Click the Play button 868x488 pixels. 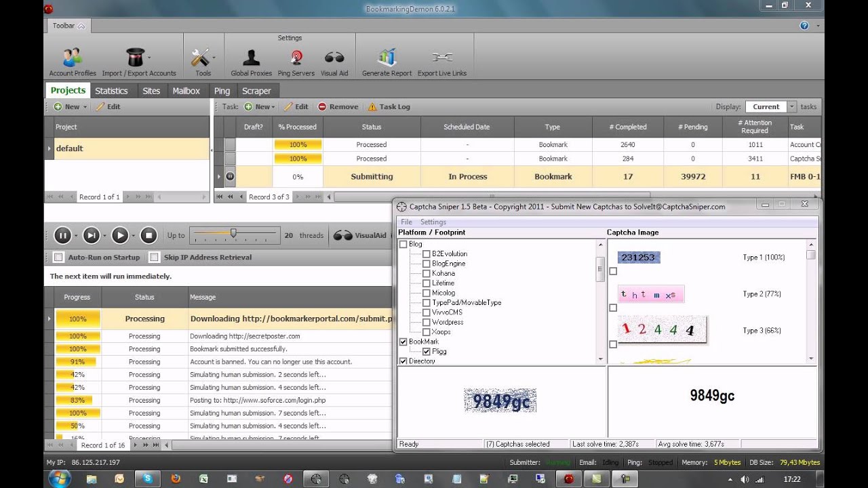(x=120, y=235)
